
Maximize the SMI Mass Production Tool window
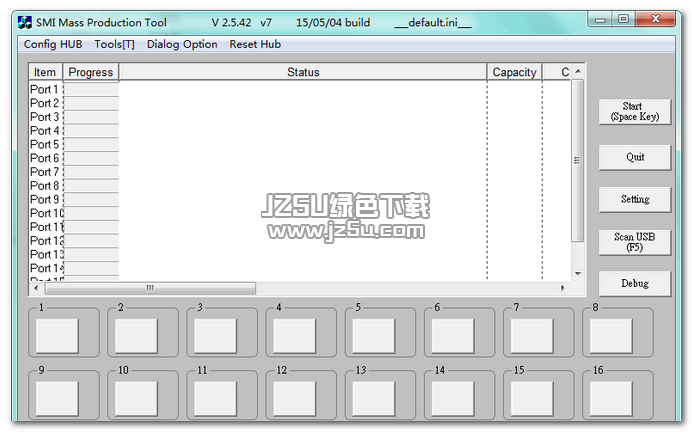point(623,19)
